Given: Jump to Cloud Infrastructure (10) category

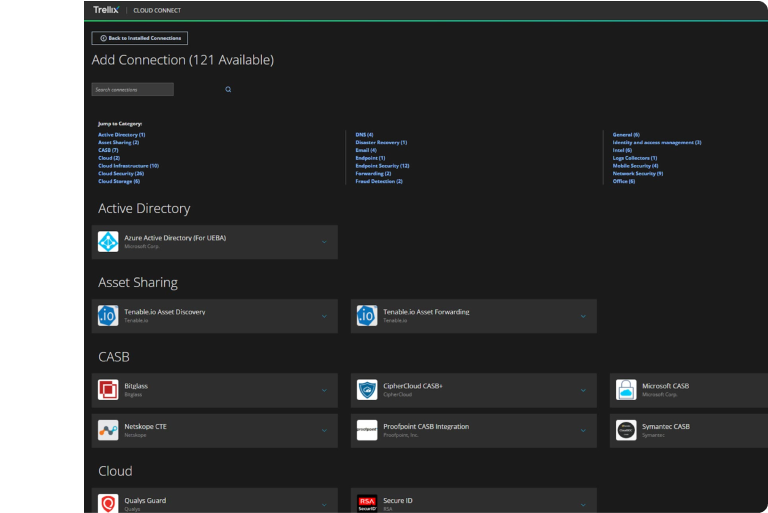Looking at the screenshot, I should coord(128,166).
